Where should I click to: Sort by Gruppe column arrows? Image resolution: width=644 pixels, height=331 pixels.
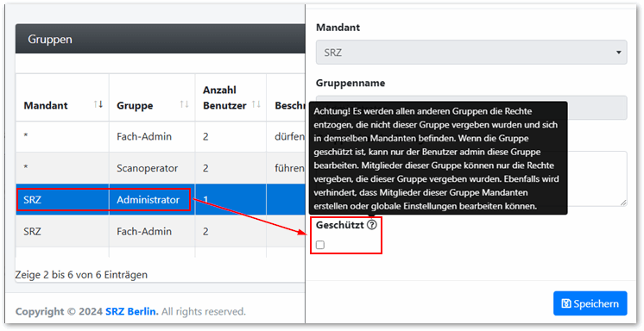click(185, 104)
